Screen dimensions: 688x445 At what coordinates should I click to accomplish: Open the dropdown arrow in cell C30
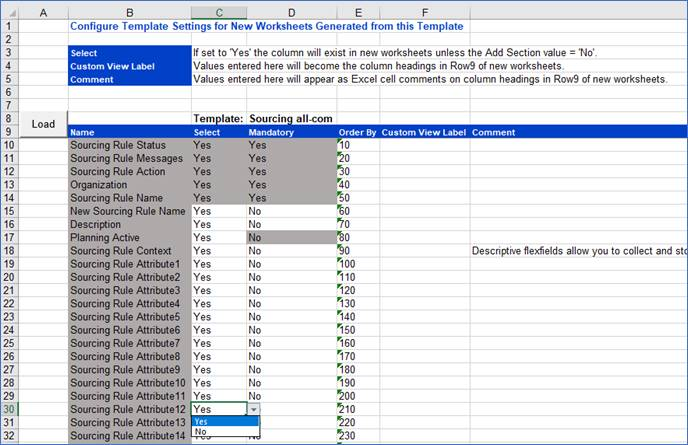(x=254, y=409)
